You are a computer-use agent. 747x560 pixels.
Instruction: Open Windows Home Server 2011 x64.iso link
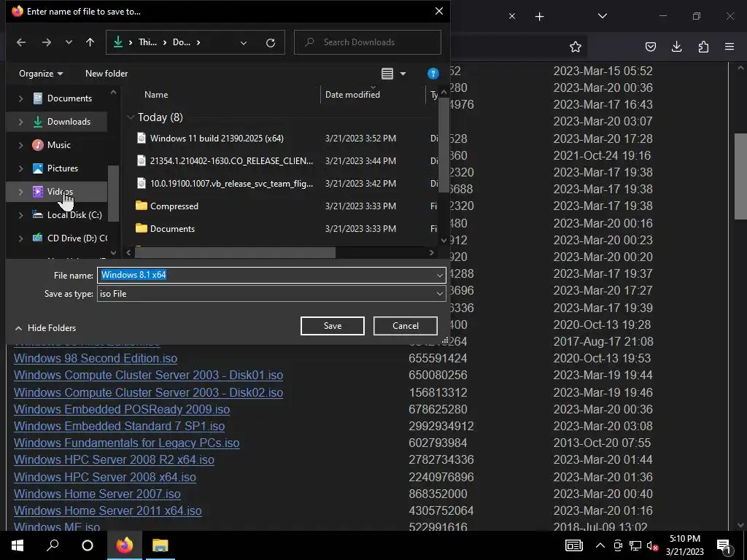pos(108,511)
